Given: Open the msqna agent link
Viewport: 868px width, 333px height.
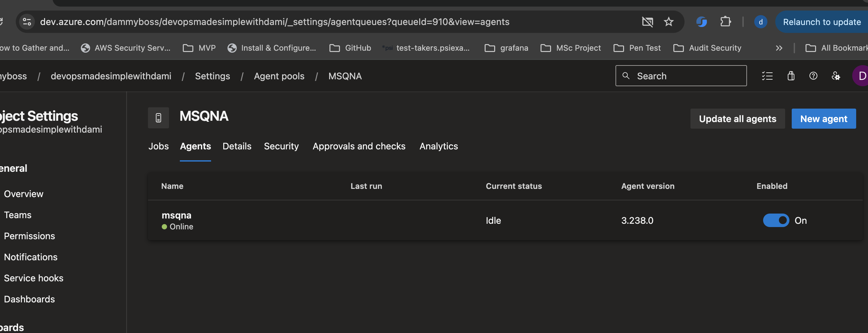Looking at the screenshot, I should 176,215.
